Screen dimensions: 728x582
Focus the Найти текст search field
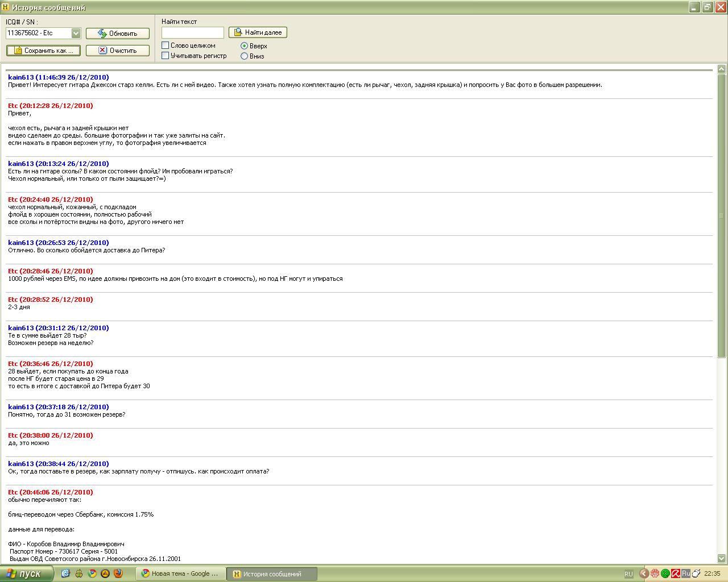193,32
